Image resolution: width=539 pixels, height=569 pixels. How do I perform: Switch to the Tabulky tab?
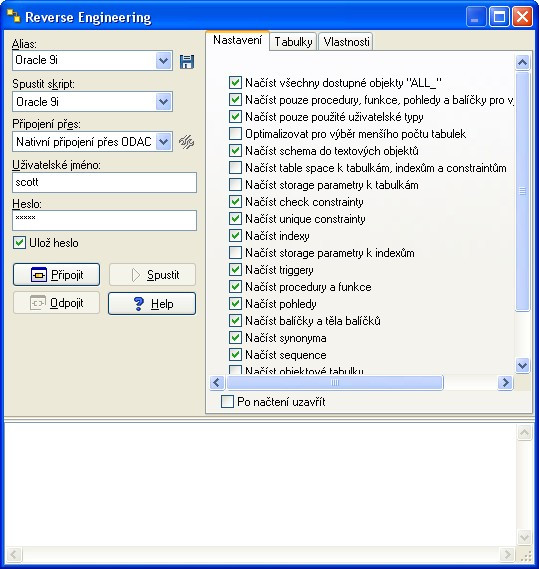(x=293, y=42)
